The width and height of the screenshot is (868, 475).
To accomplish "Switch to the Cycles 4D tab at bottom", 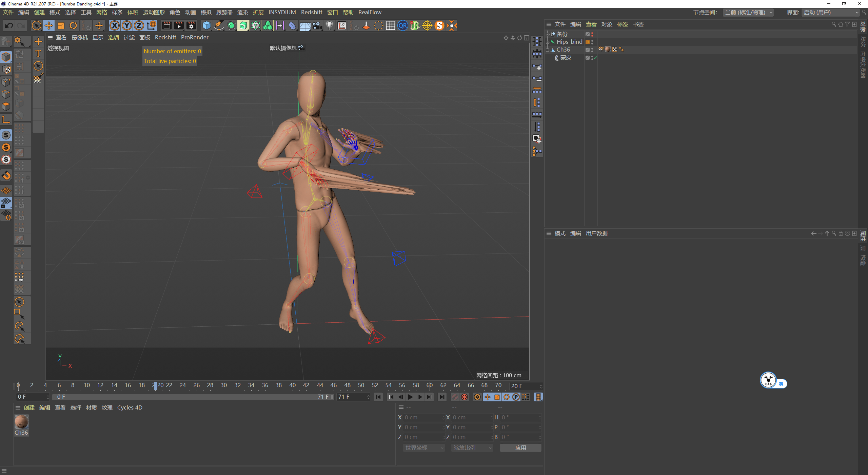I will point(130,407).
